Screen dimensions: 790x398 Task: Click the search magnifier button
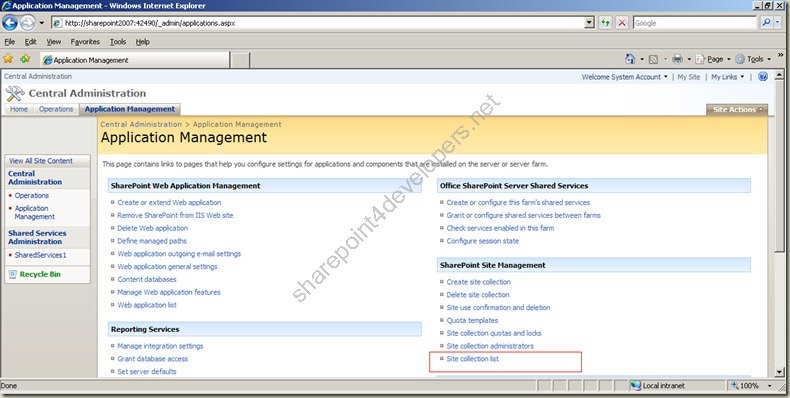(766, 23)
